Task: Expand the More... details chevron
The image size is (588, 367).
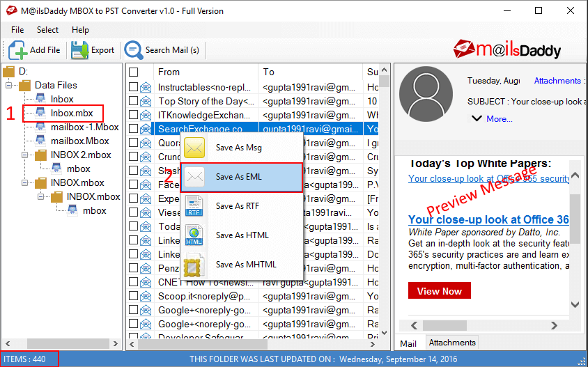Action: point(477,118)
